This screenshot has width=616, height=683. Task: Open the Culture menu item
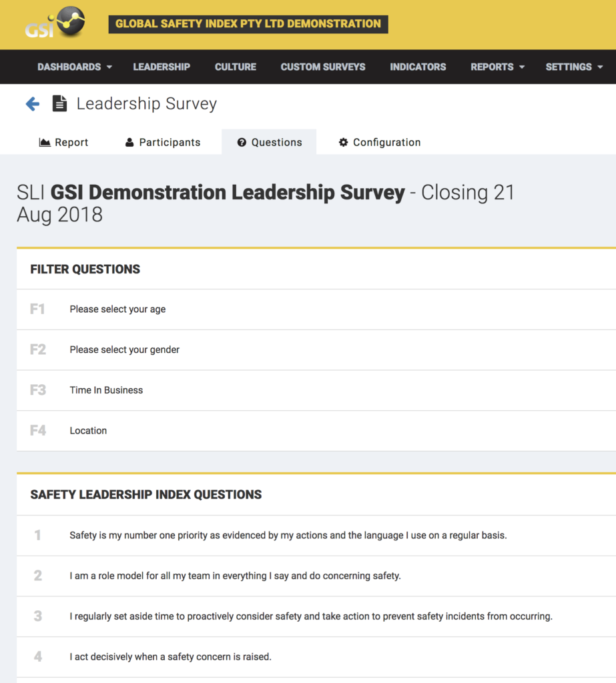tap(236, 67)
